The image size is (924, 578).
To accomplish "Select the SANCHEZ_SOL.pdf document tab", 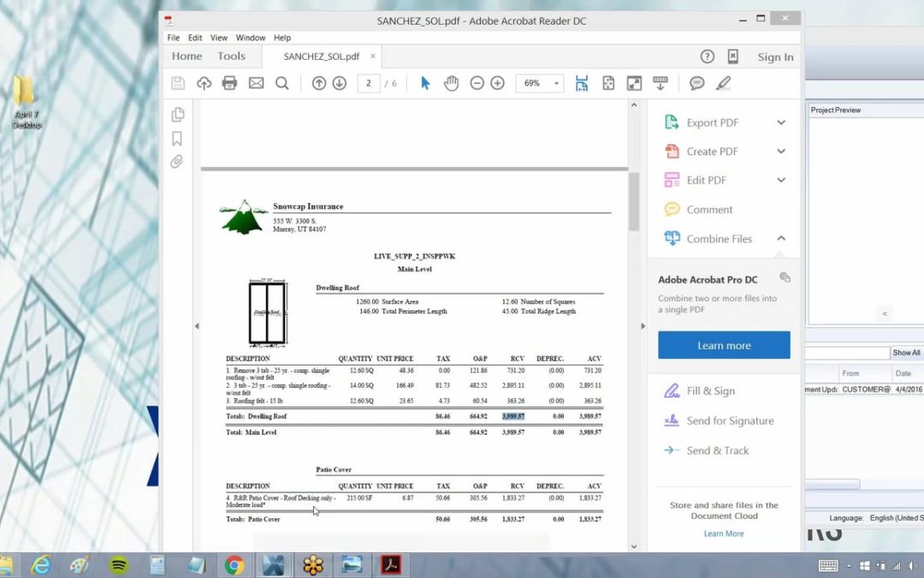I will 321,57.
